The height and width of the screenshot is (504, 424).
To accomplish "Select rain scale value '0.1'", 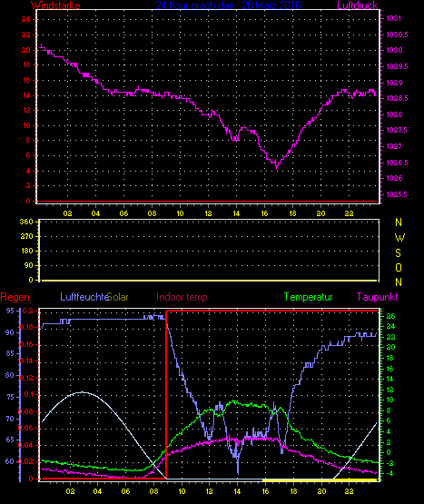I will (29, 394).
